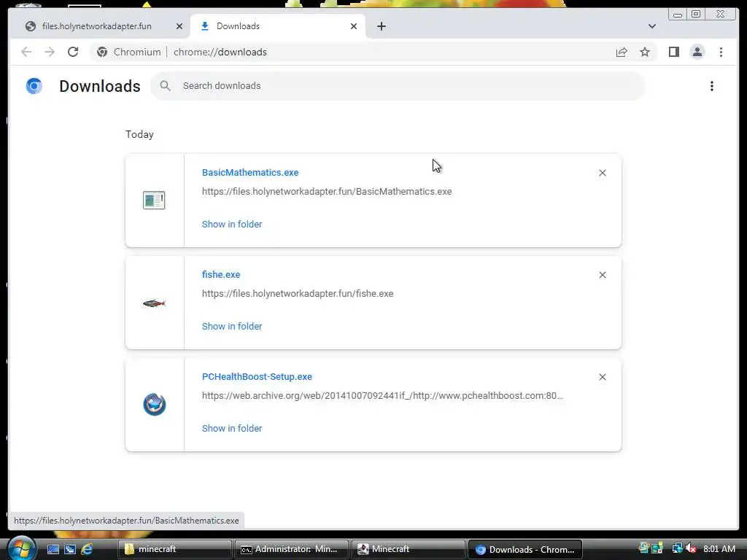This screenshot has height=560, width=747.
Task: Click the network tray icon
Action: (x=677, y=549)
